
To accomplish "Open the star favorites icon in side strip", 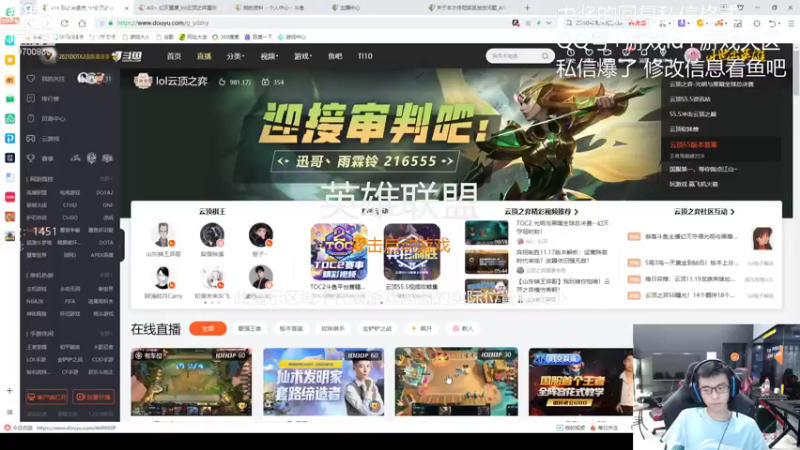I will pos(10,60).
